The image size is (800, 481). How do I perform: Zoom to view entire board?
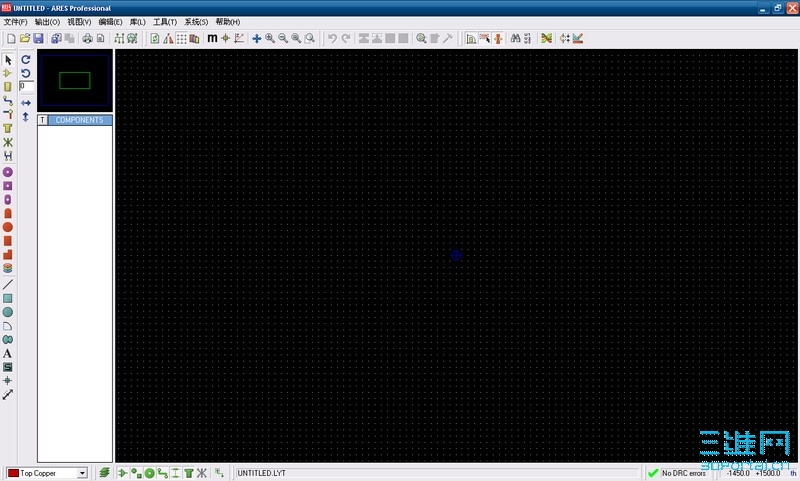click(296, 38)
